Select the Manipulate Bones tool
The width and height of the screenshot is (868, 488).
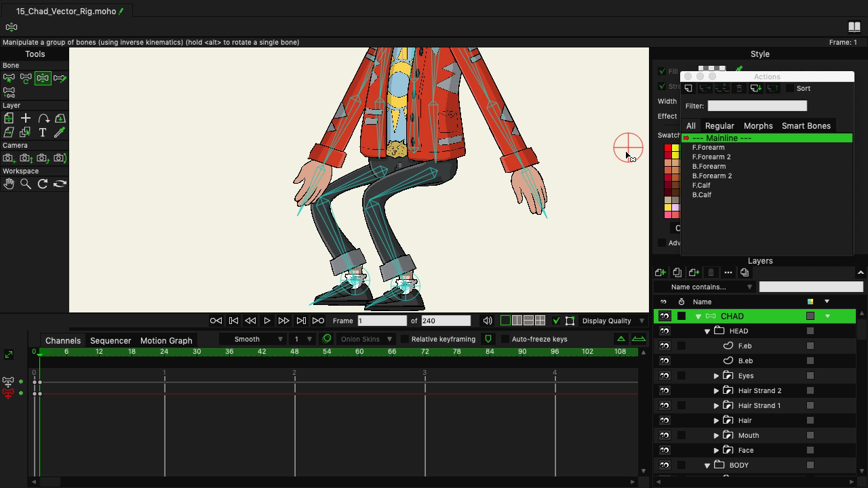pos(43,79)
